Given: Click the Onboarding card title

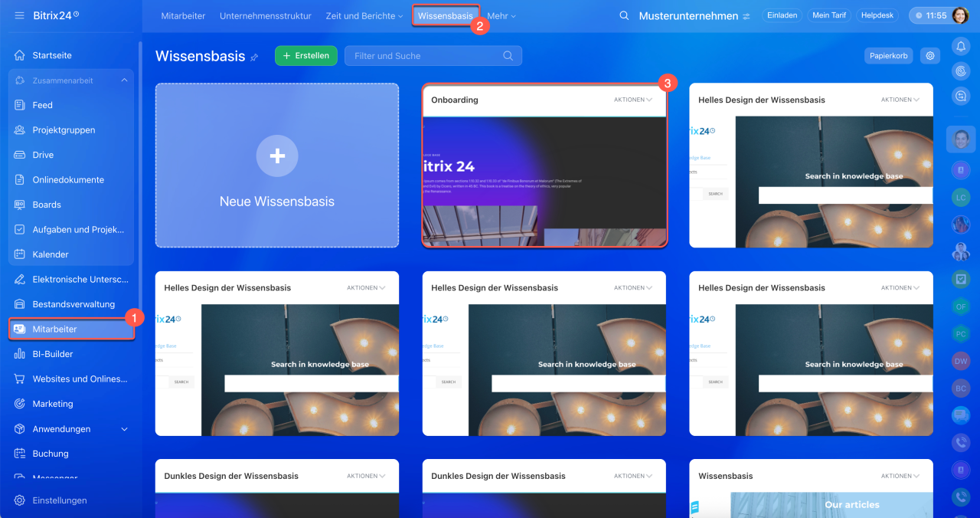Looking at the screenshot, I should pos(455,100).
